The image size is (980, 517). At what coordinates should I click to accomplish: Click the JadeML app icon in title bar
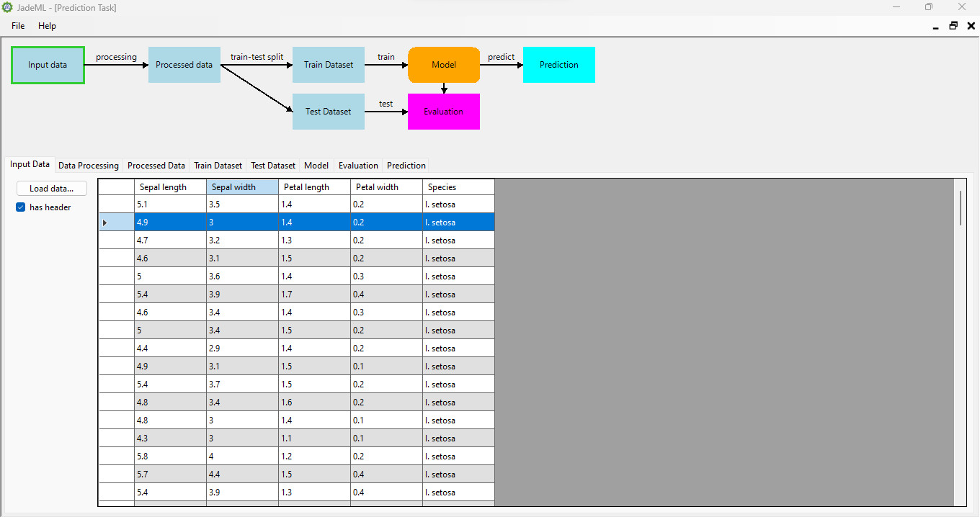click(7, 7)
